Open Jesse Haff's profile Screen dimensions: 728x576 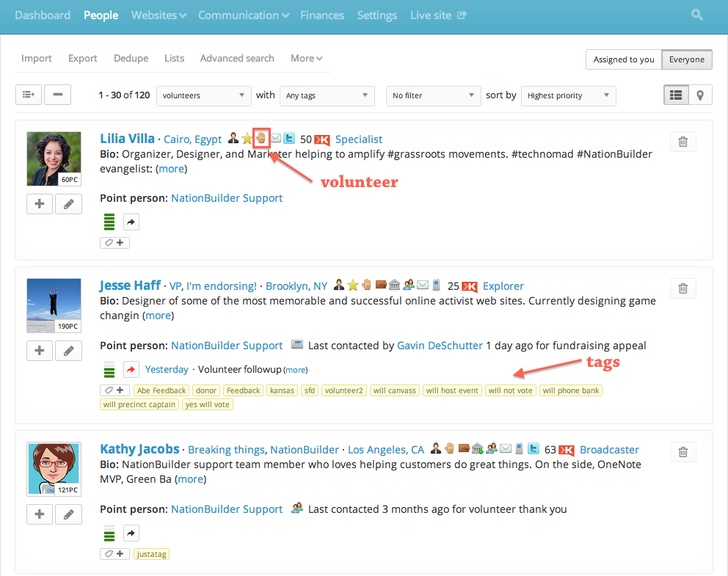130,285
